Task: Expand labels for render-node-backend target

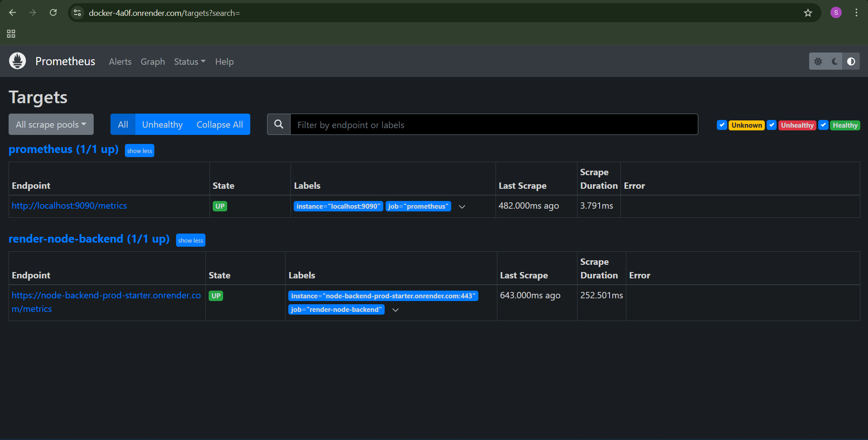Action: (396, 310)
